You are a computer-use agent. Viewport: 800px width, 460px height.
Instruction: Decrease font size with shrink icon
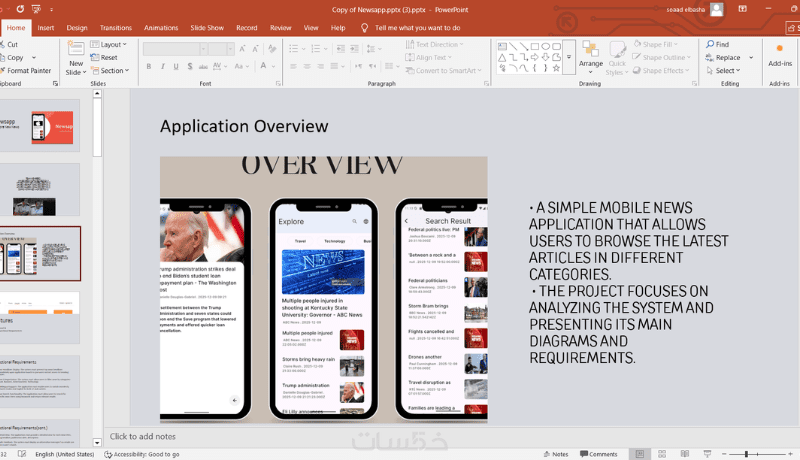(256, 49)
